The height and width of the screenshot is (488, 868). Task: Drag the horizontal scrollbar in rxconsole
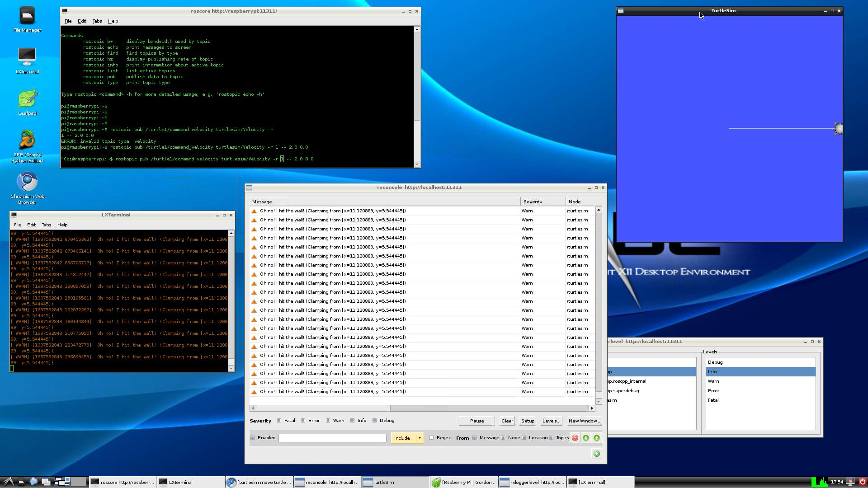(322, 408)
